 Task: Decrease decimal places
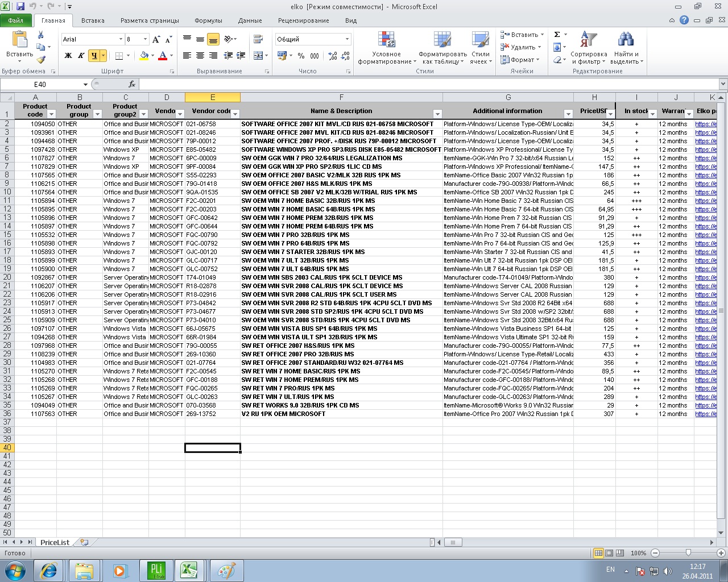click(346, 56)
